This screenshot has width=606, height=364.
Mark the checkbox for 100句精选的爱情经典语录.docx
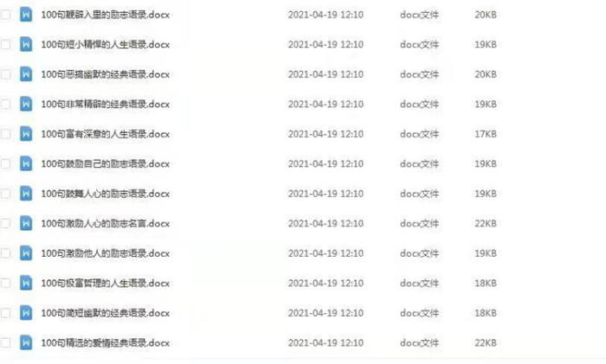[5, 342]
